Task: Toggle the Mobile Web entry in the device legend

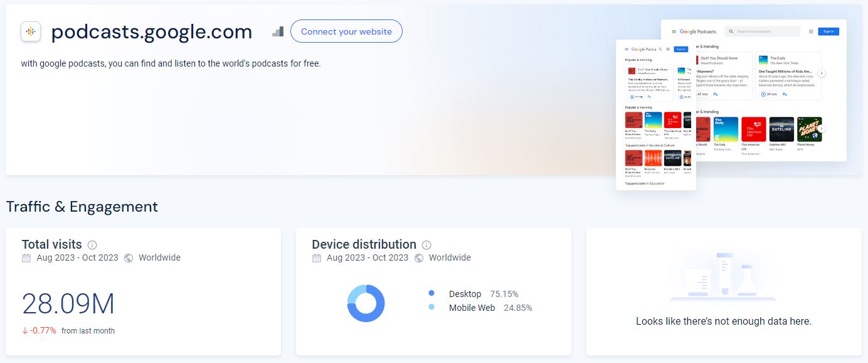Action: [472, 308]
